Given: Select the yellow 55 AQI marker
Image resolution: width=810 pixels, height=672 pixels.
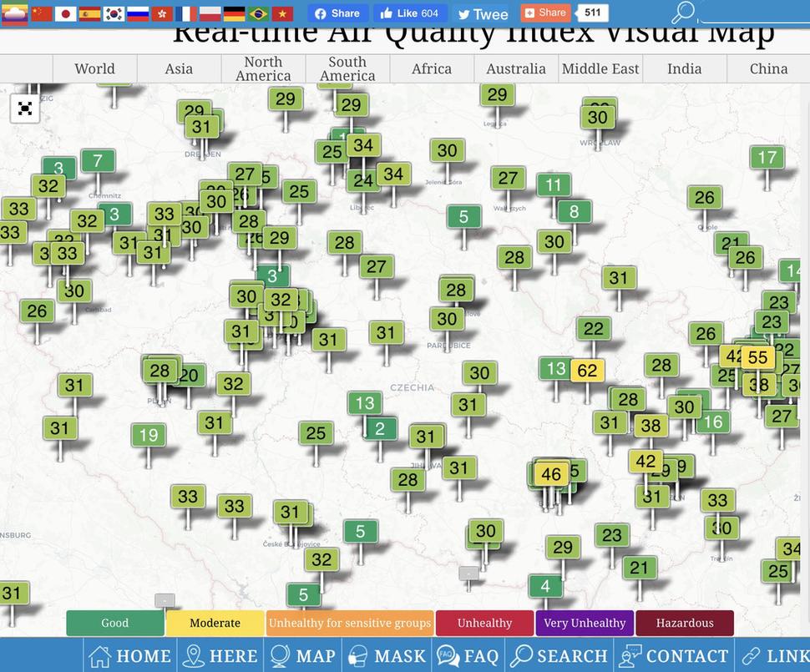Looking at the screenshot, I should (x=758, y=357).
